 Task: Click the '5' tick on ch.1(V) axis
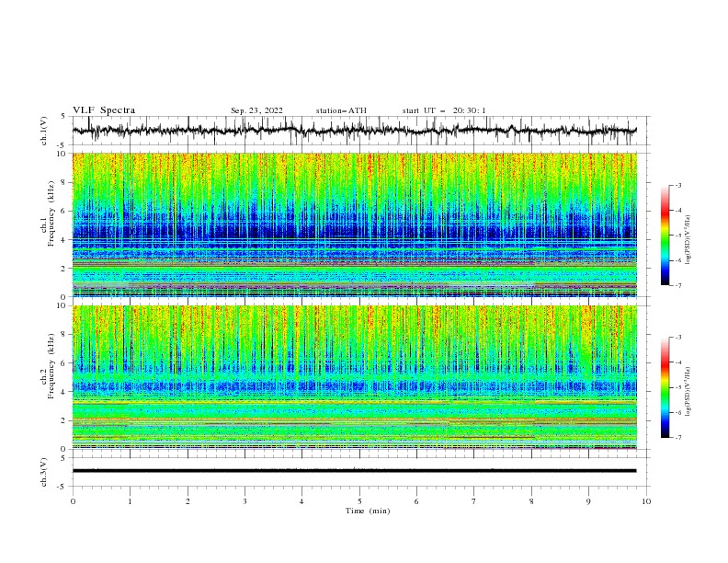63,116
